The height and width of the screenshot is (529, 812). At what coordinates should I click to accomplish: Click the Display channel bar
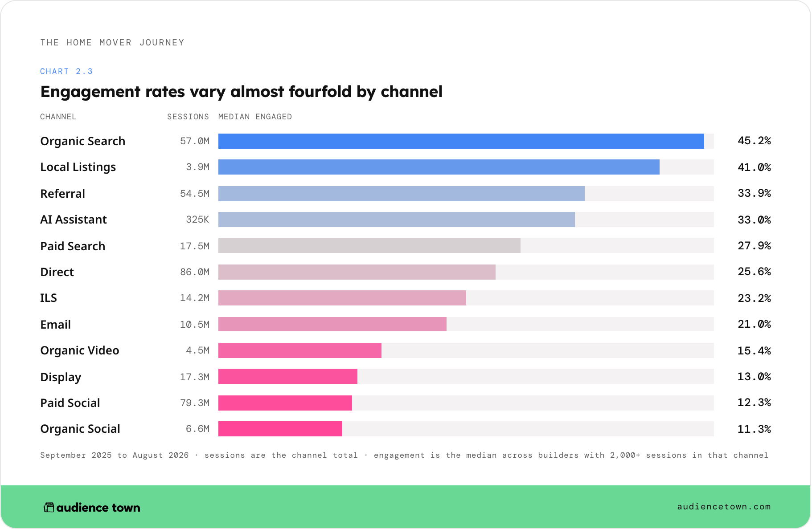coord(287,376)
